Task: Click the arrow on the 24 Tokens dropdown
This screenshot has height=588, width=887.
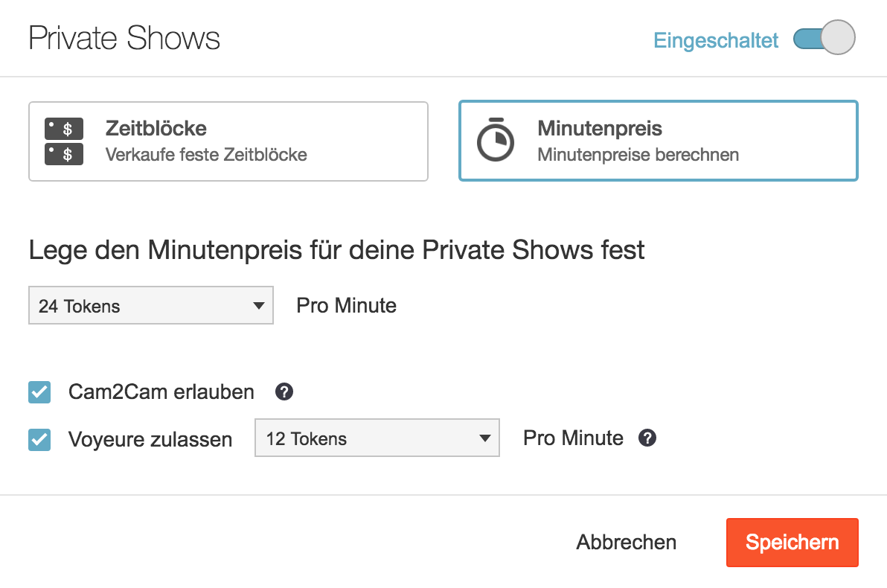Action: tap(258, 306)
